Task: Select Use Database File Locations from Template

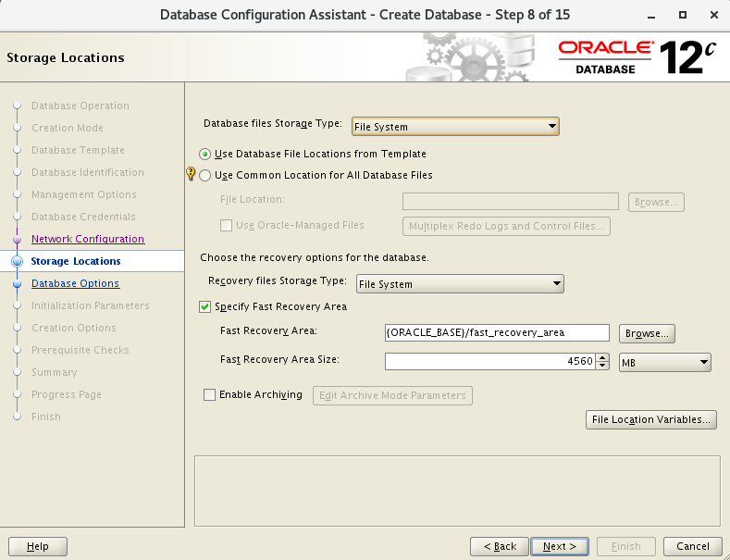Action: [x=205, y=154]
